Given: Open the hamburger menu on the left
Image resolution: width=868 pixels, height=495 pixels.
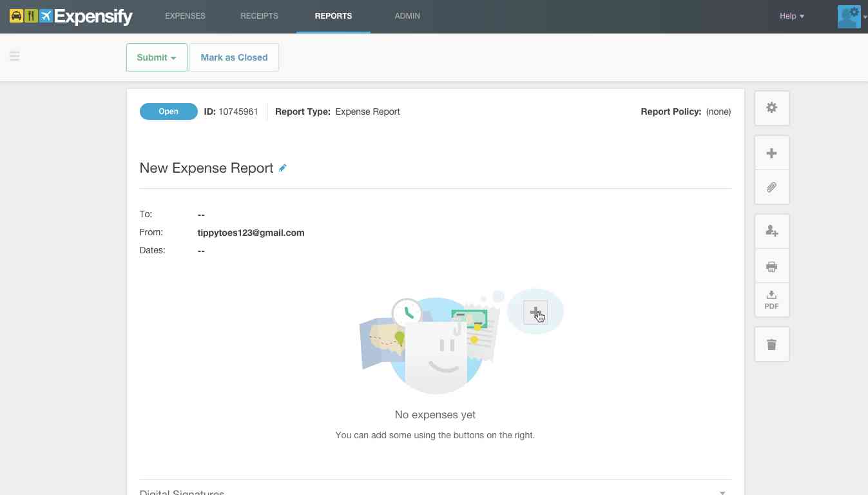Looking at the screenshot, I should point(15,57).
